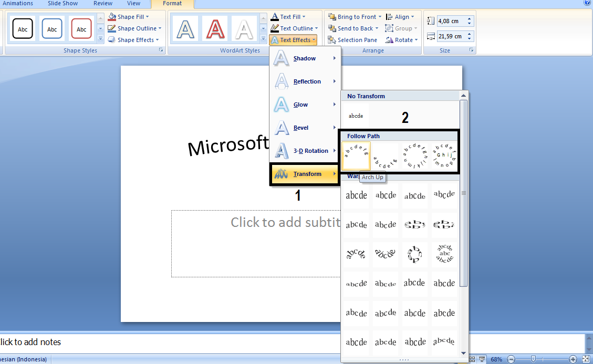Decrease shape width with the down stepper
593x364 pixels.
(470, 38)
